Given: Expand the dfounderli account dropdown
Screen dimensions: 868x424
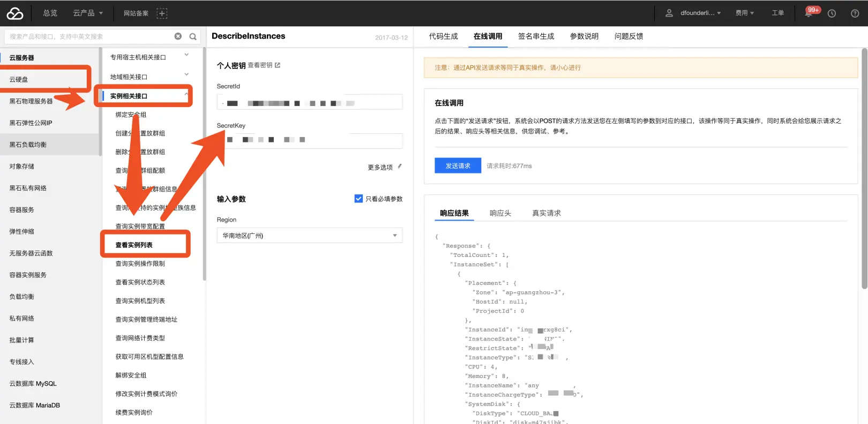Looking at the screenshot, I should tap(700, 13).
